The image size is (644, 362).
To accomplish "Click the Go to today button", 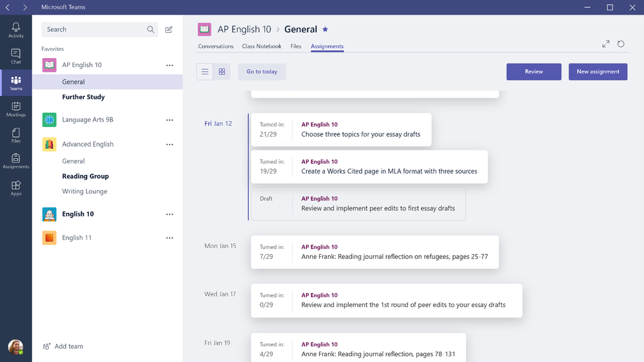I will pos(262,72).
